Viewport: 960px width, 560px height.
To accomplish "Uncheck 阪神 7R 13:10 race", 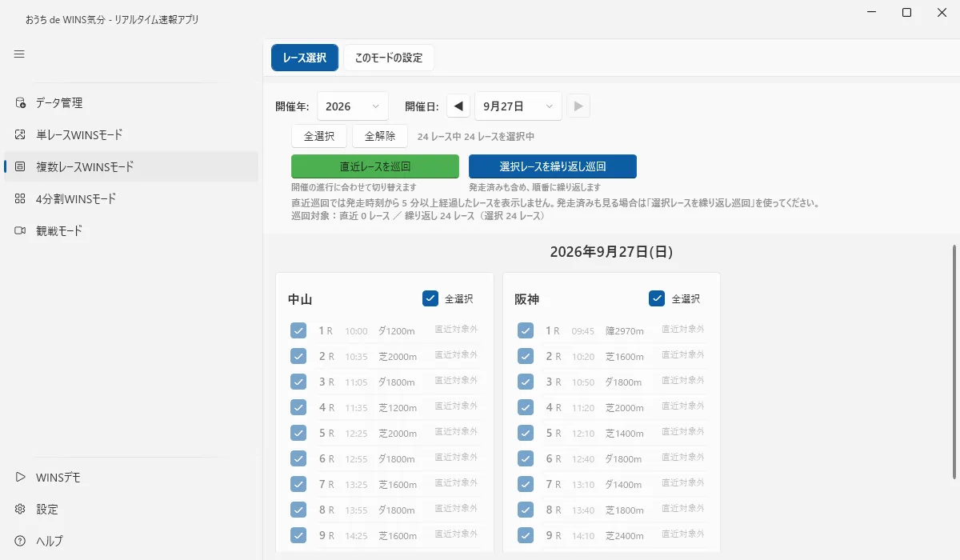I will (x=526, y=484).
